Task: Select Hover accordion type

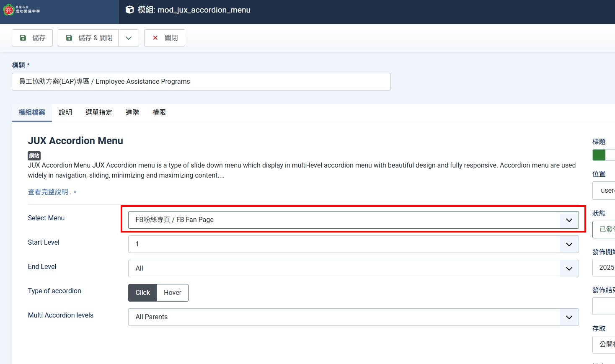Action: pyautogui.click(x=173, y=293)
